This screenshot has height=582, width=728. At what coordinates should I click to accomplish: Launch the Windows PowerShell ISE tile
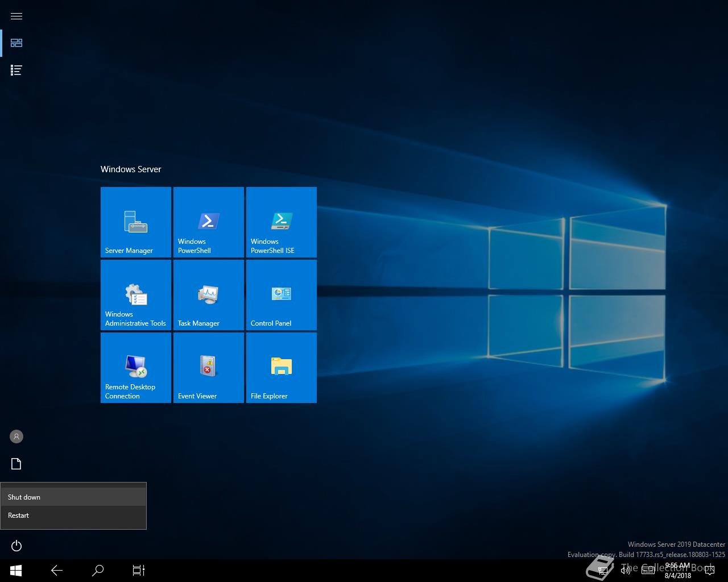pyautogui.click(x=282, y=222)
